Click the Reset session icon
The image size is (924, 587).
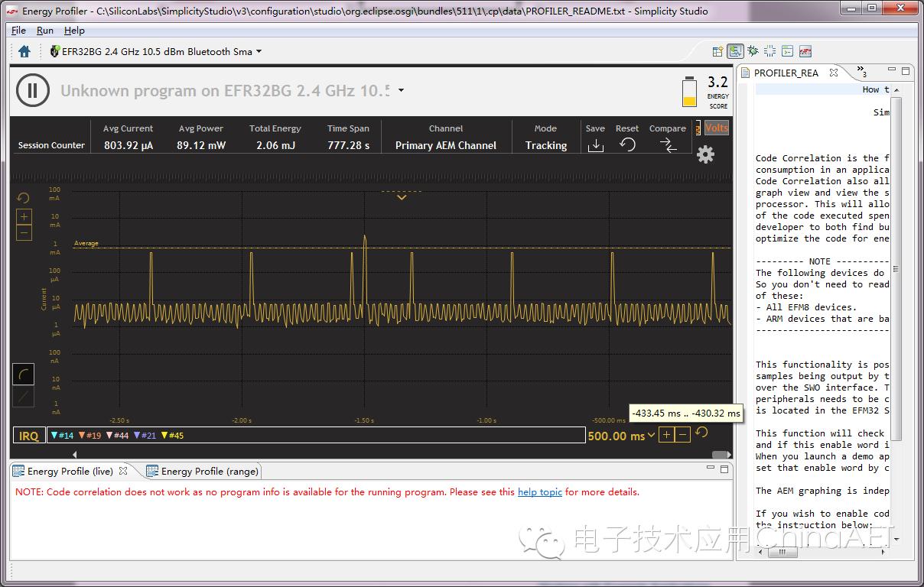tap(626, 144)
